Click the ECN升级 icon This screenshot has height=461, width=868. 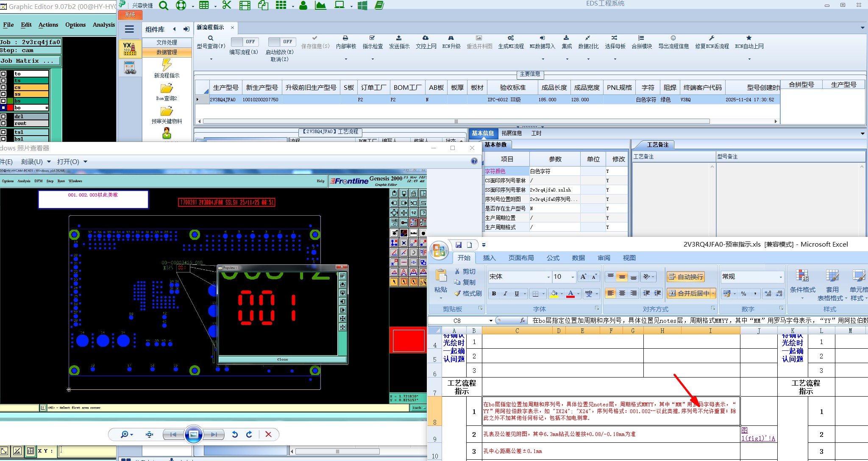(x=451, y=38)
